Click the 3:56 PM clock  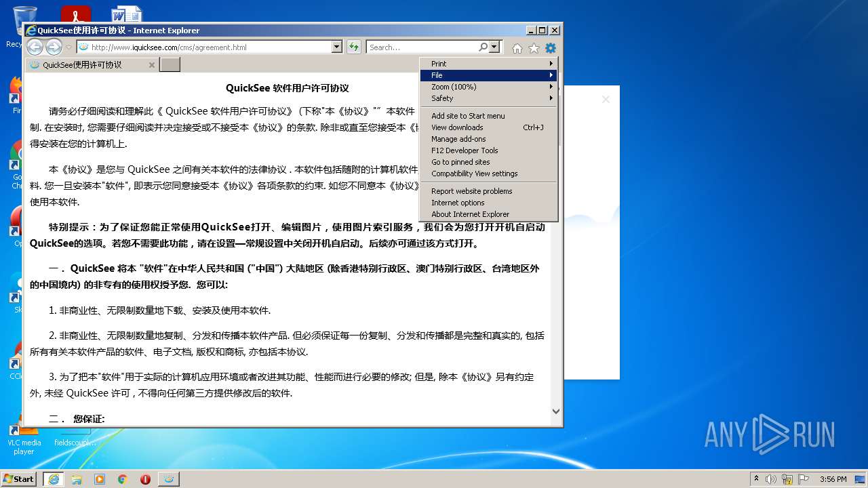tap(833, 479)
